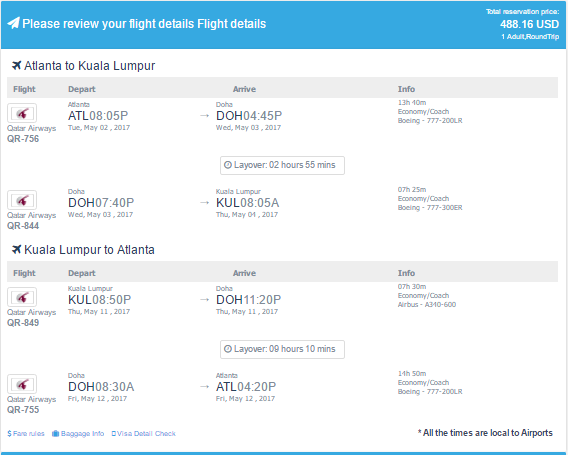Image resolution: width=568 pixels, height=455 pixels.
Task: Click the Layover 09 hours 10 mins box
Action: click(282, 349)
